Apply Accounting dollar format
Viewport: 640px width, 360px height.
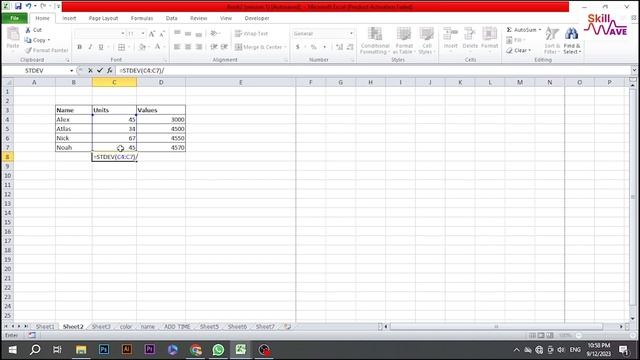[x=298, y=47]
